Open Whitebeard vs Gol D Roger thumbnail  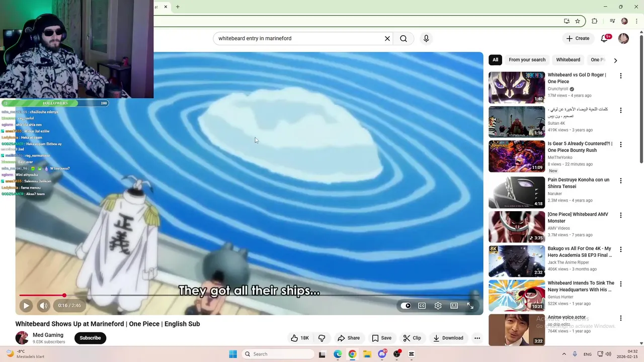[517, 87]
